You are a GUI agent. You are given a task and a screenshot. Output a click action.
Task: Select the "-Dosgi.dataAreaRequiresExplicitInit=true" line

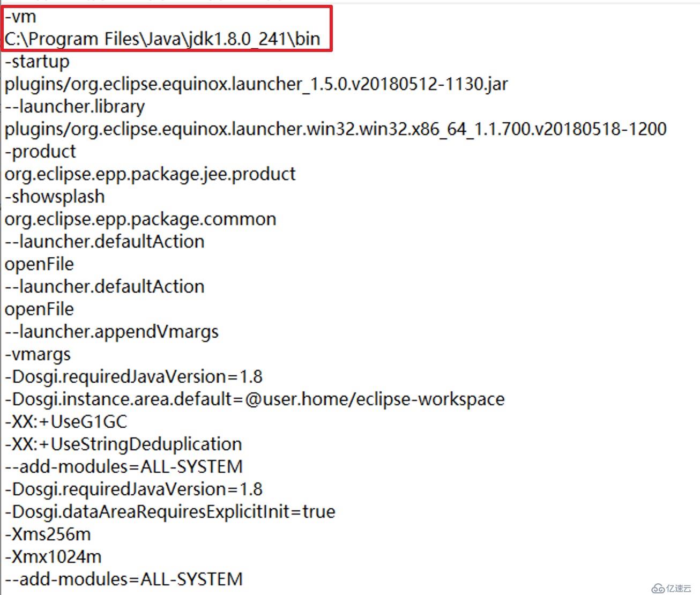pyautogui.click(x=170, y=512)
